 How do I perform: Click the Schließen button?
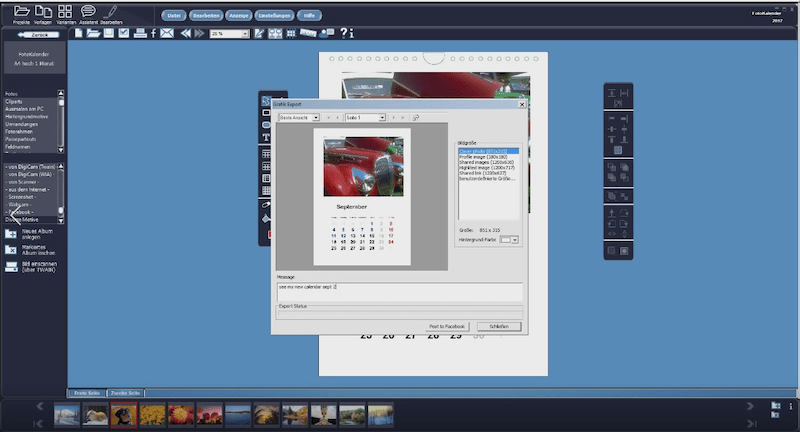(x=498, y=327)
